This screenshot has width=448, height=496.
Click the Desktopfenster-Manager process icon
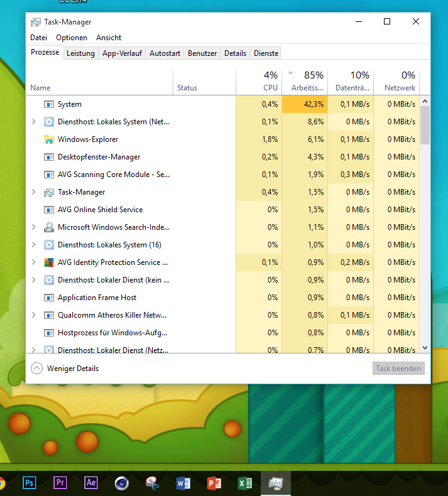pyautogui.click(x=49, y=157)
